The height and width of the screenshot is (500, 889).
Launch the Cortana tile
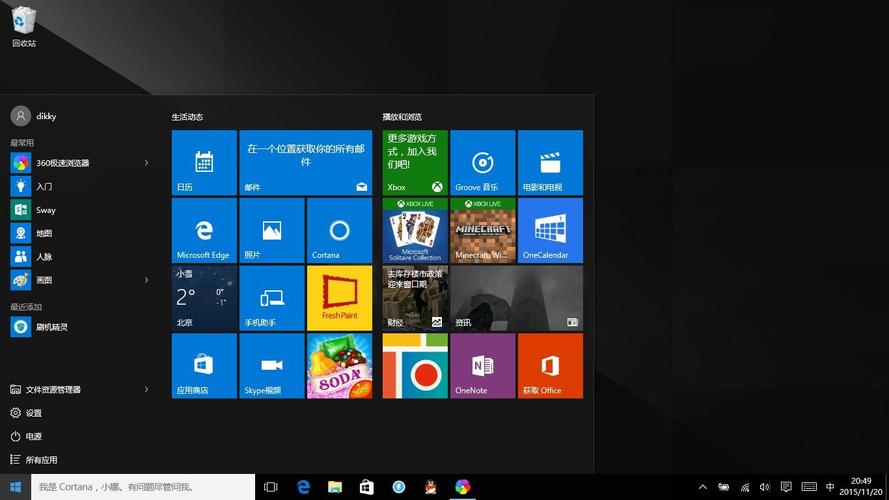click(x=339, y=230)
